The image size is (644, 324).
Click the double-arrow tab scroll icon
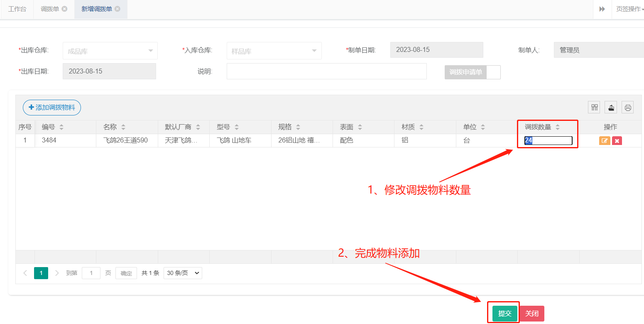pyautogui.click(x=602, y=9)
